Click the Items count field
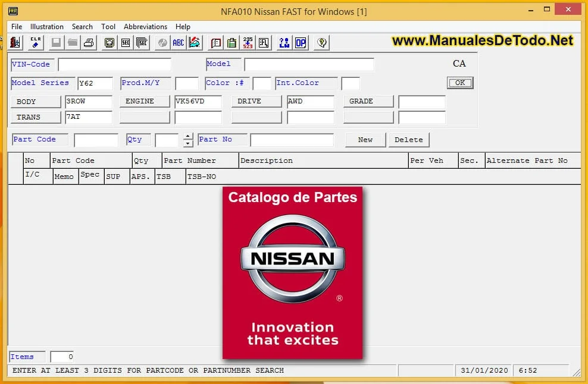This screenshot has height=384, width=588. click(62, 357)
